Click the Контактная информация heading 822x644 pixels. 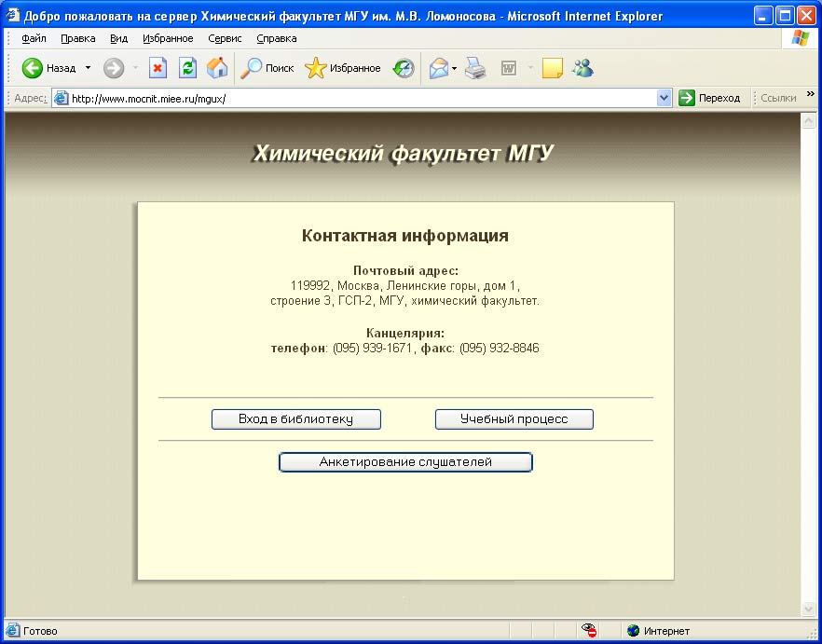coord(405,236)
